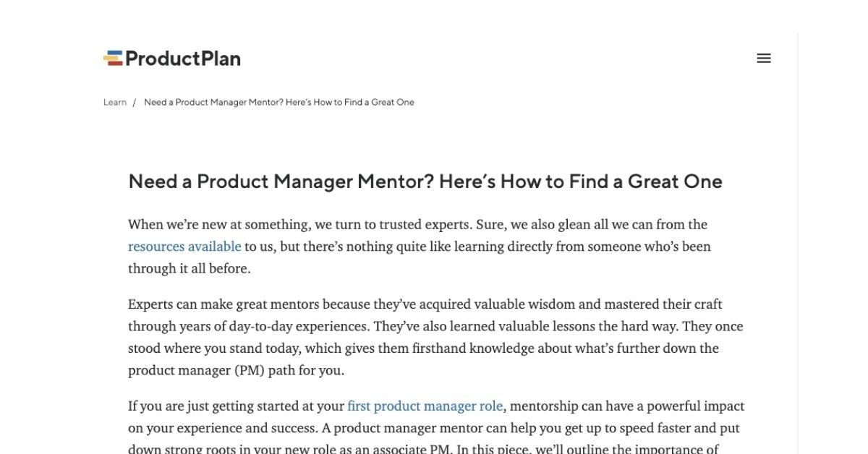This screenshot has width=868, height=454.
Task: Click the ProductPlan colored bars logo icon
Action: pyautogui.click(x=113, y=59)
